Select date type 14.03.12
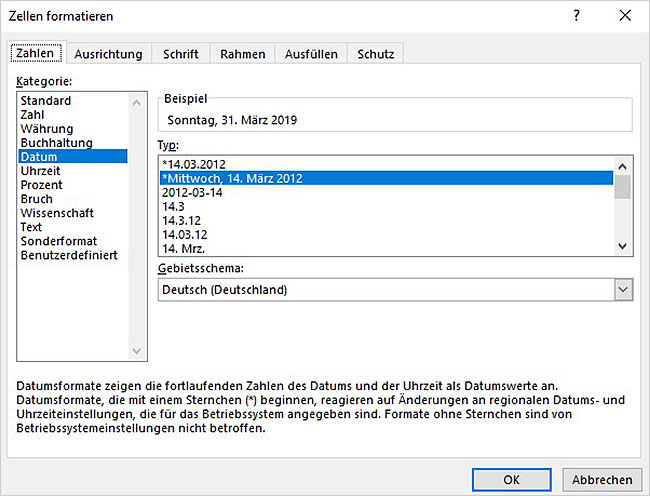 click(386, 235)
